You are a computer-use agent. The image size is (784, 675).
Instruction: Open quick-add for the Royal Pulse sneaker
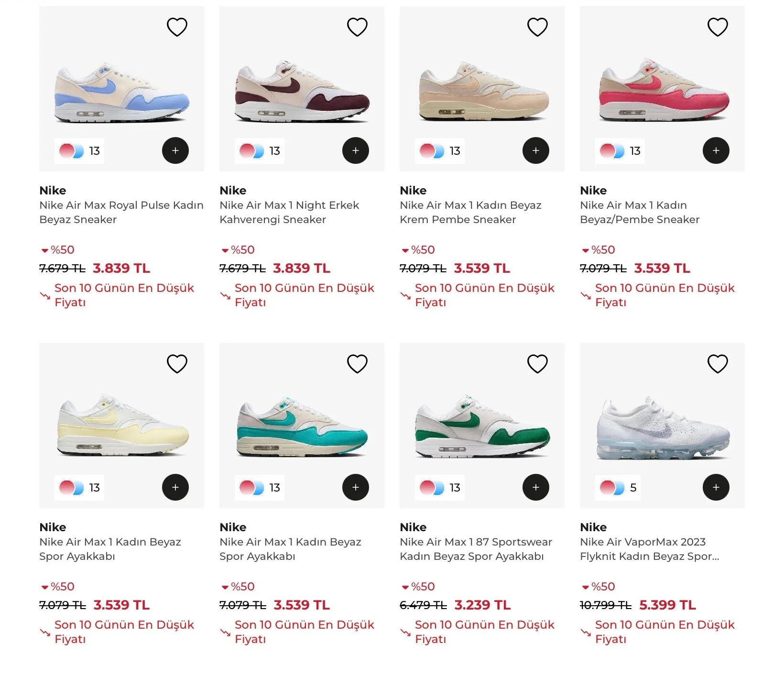pos(175,150)
